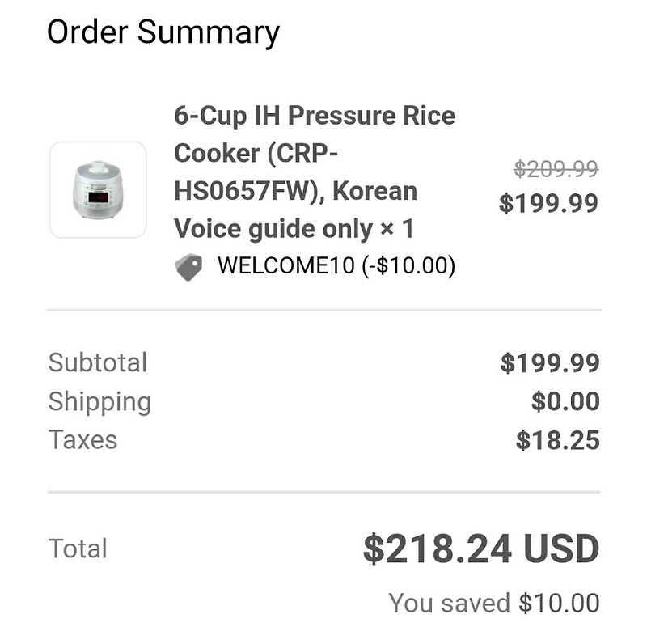Click the $0.00 shipping amount
647x644 pixels.
point(565,401)
